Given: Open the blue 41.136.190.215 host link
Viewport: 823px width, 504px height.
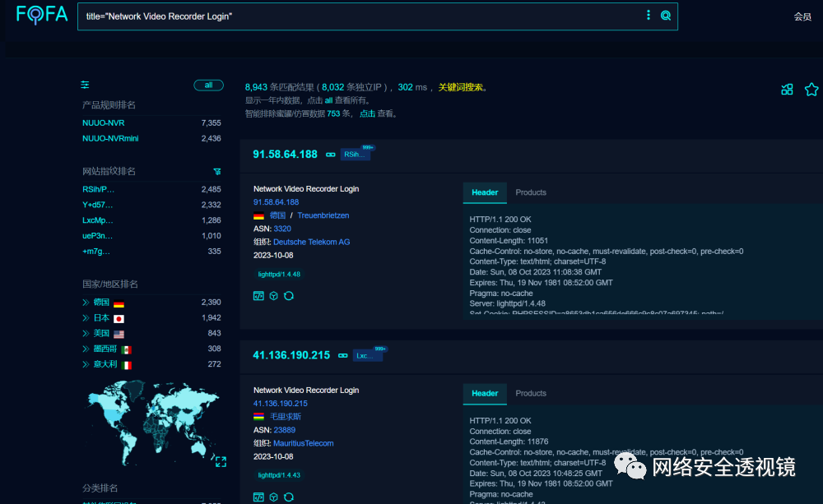Looking at the screenshot, I should click(281, 404).
